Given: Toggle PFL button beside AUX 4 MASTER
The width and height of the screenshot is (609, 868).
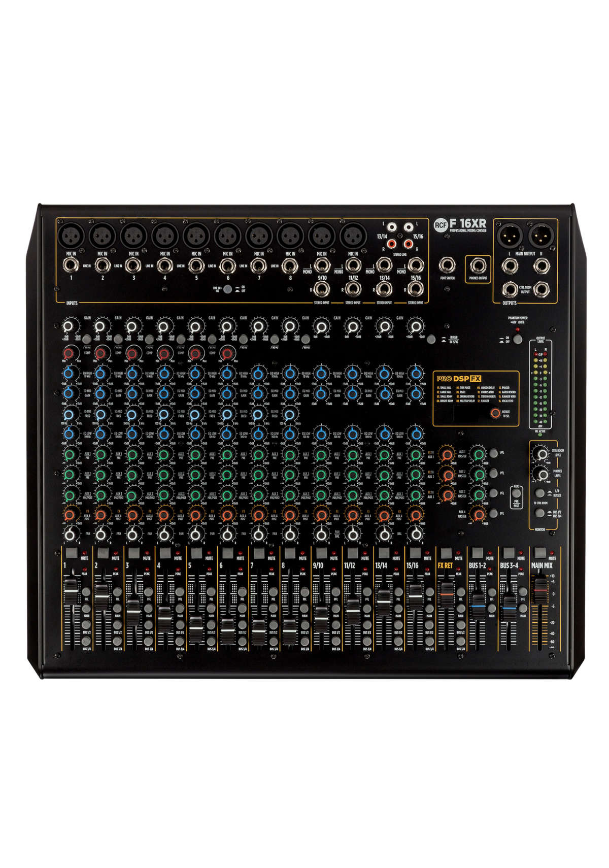Looking at the screenshot, I should 493,513.
